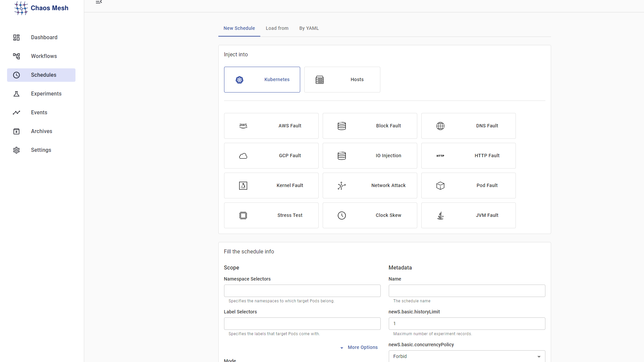Viewport: 644px width, 362px height.
Task: Click the Dashboard grid icon in the sidebar
Action: click(x=16, y=38)
